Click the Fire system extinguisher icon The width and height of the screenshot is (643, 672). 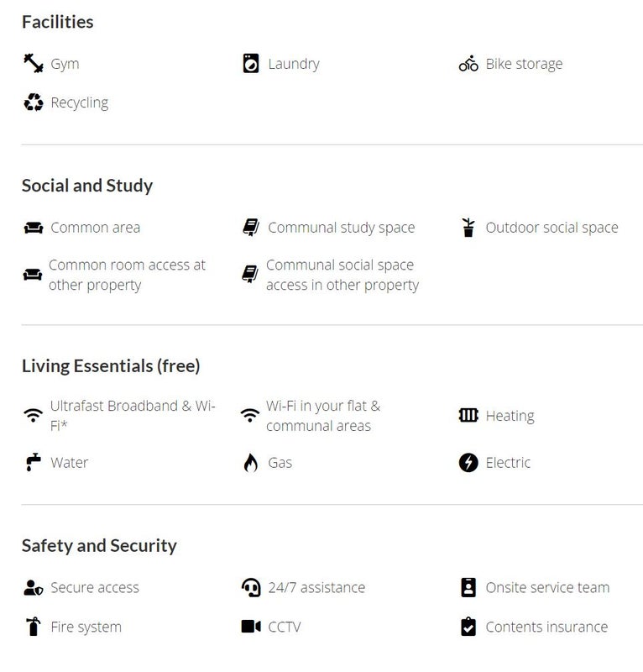tap(33, 627)
